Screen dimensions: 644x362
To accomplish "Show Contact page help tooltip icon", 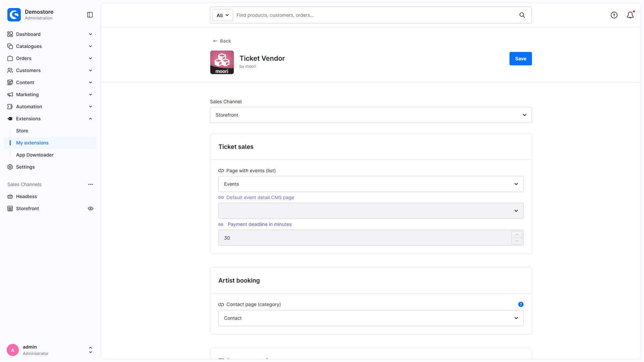I will [521, 304].
